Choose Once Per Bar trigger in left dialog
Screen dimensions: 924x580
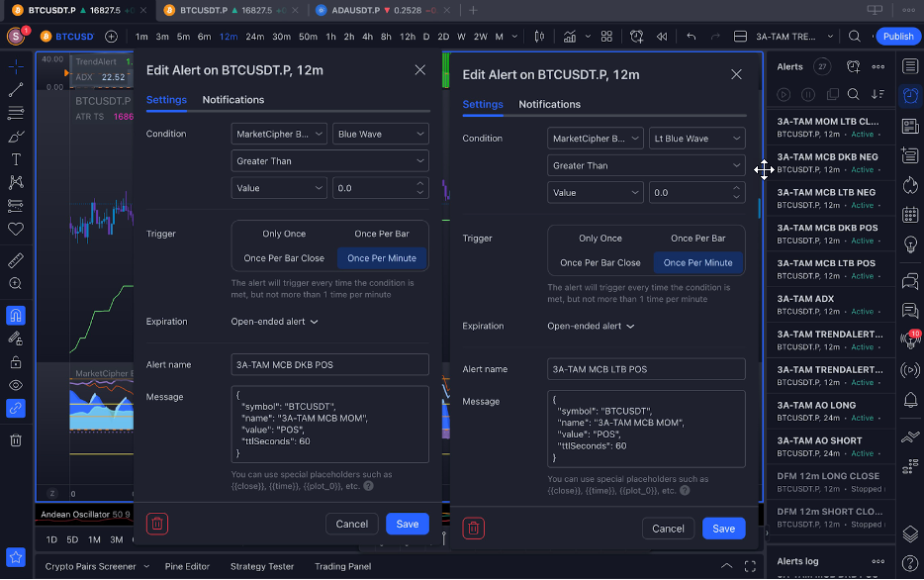(382, 234)
